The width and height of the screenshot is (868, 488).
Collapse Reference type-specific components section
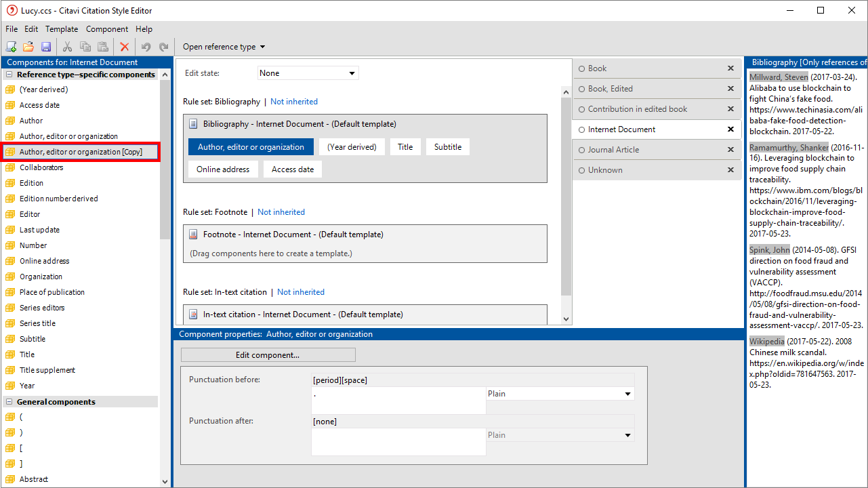9,75
